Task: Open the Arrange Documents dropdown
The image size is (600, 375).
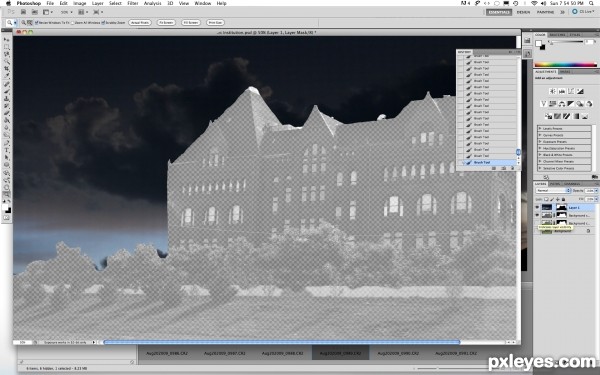Action: point(83,12)
